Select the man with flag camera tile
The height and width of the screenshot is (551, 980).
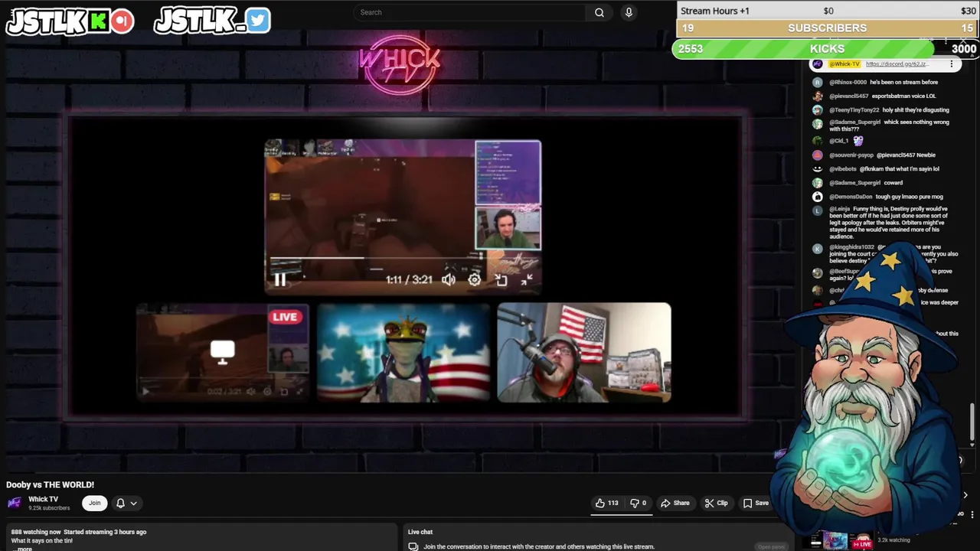(584, 352)
